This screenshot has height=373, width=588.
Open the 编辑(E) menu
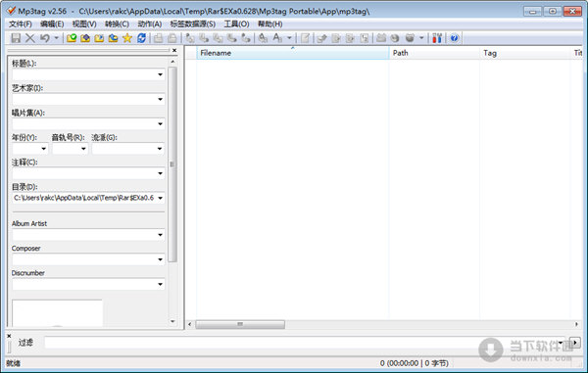point(52,23)
